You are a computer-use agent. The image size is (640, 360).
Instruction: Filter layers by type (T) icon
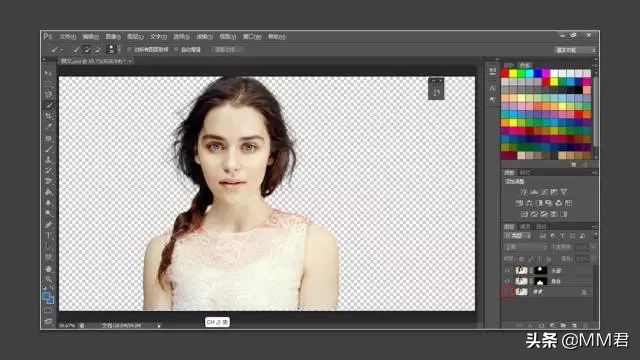tap(562, 236)
